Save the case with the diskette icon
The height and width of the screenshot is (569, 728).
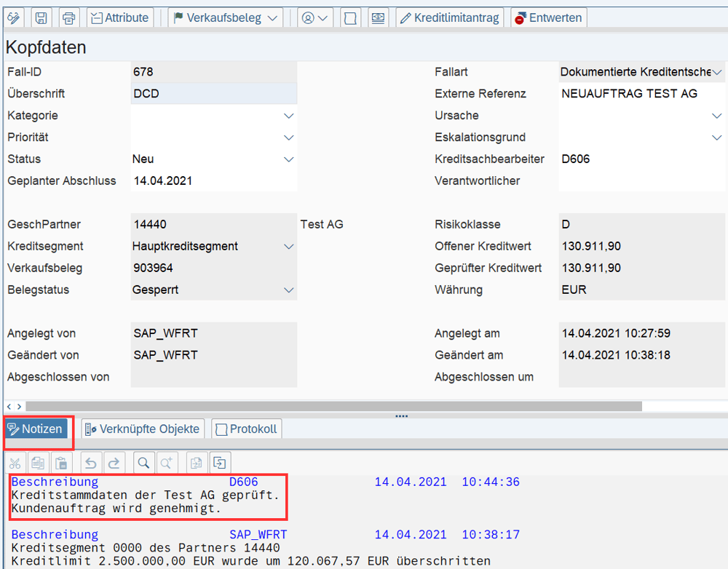(41, 17)
